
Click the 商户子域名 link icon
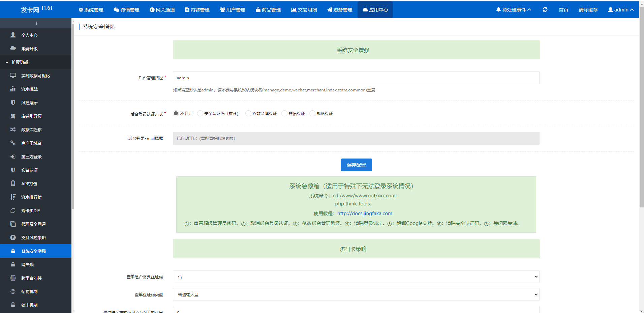point(13,143)
